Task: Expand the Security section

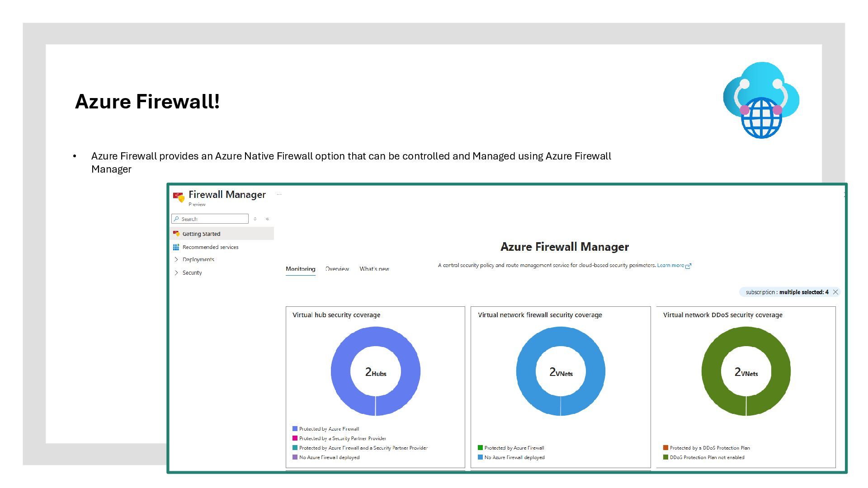Action: pyautogui.click(x=176, y=273)
